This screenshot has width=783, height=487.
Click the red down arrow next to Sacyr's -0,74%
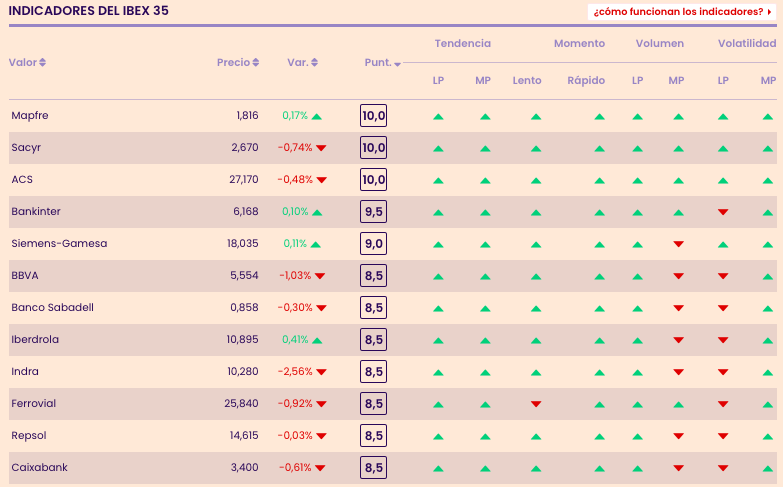[x=321, y=148]
